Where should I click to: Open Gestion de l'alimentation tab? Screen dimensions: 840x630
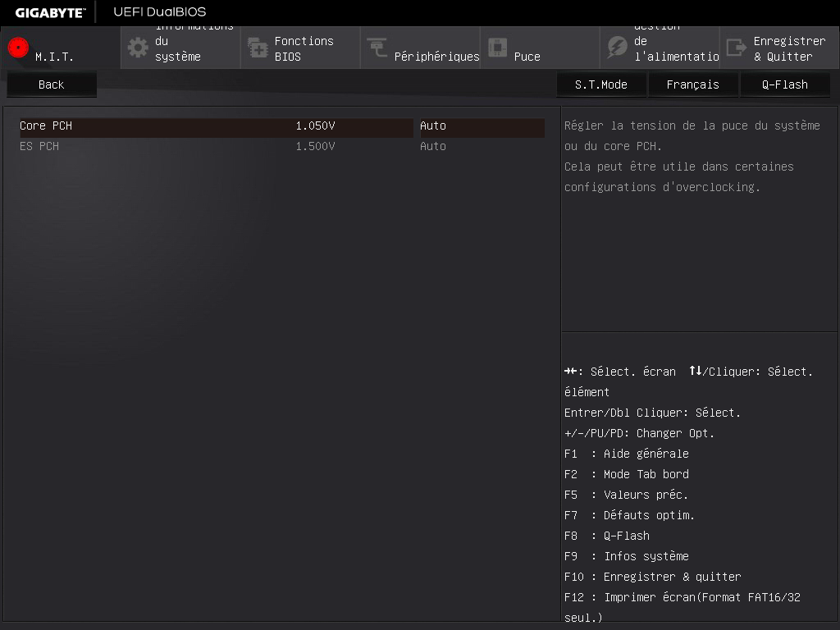click(x=660, y=48)
